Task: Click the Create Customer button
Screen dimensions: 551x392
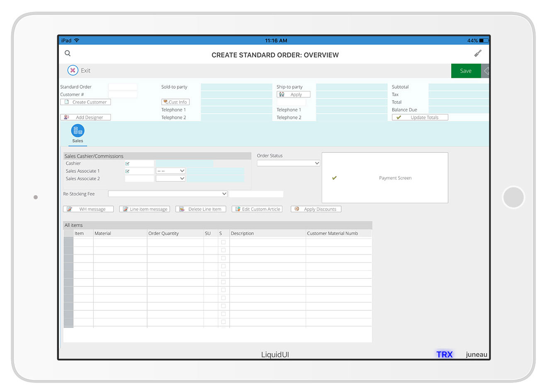Action: (x=85, y=102)
